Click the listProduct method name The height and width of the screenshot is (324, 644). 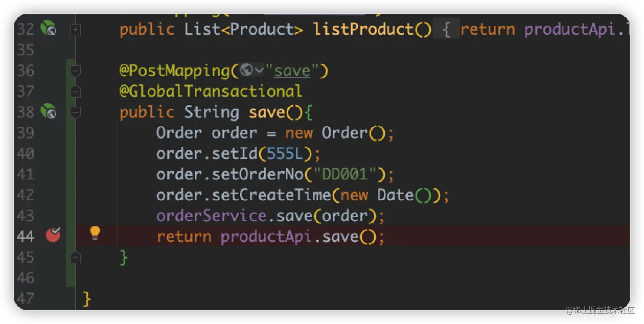363,29
